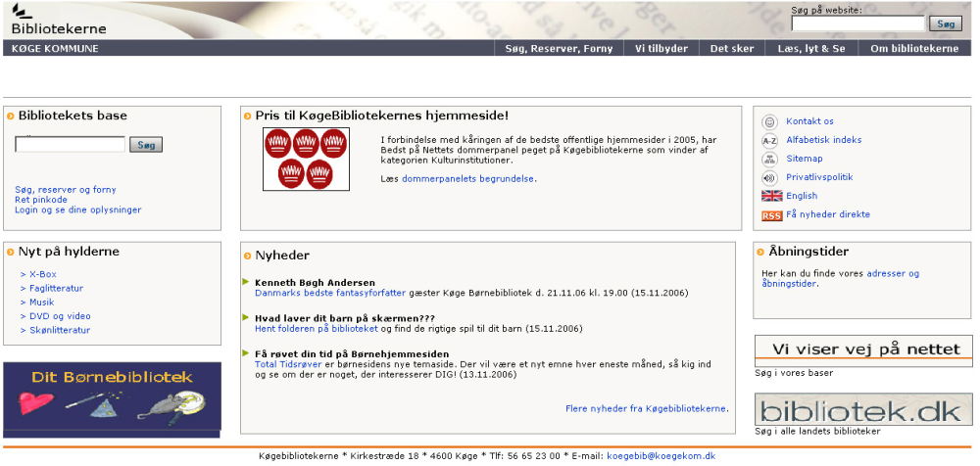This screenshot has height=466, width=980.
Task: Open the X-Box new items link
Action: 43,274
